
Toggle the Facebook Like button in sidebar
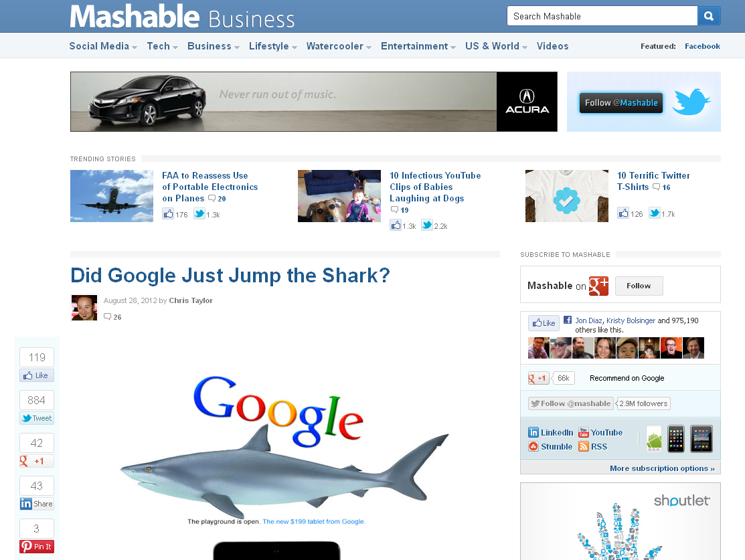37,375
